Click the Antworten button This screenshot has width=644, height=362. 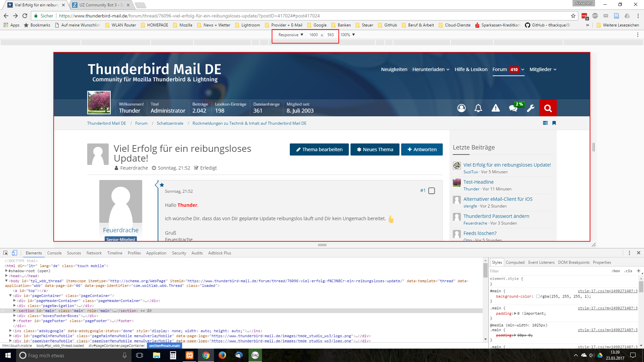point(422,149)
